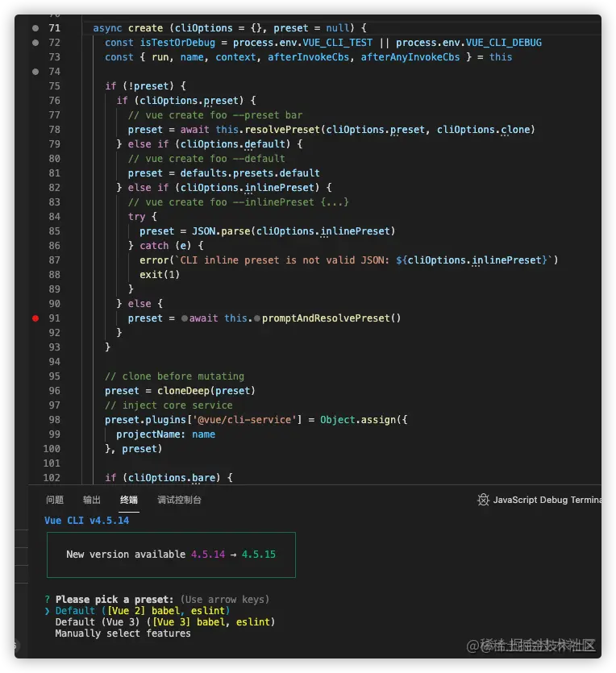The width and height of the screenshot is (616, 673).
Task: Click 'isTestOrDebug' variable on line 72
Action: coord(177,43)
